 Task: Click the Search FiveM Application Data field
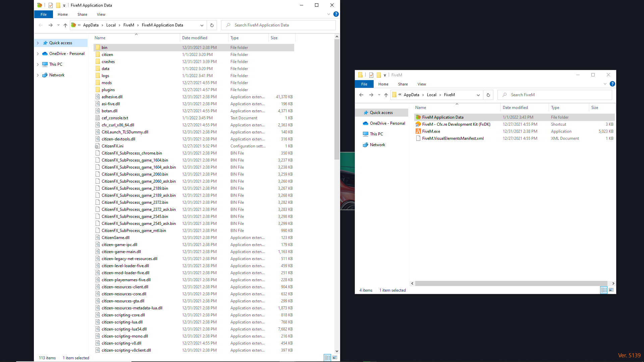(x=278, y=25)
